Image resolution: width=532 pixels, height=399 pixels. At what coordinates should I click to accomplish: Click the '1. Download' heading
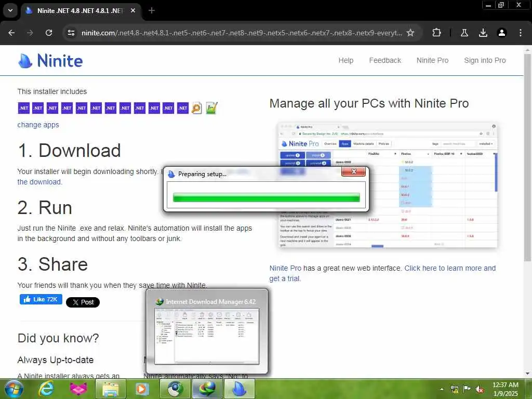(x=69, y=150)
